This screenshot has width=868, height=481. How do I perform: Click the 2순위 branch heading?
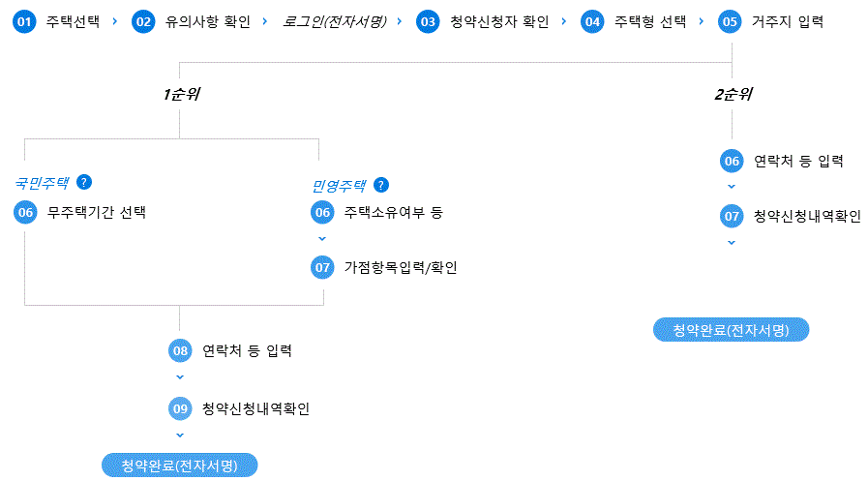[x=733, y=94]
